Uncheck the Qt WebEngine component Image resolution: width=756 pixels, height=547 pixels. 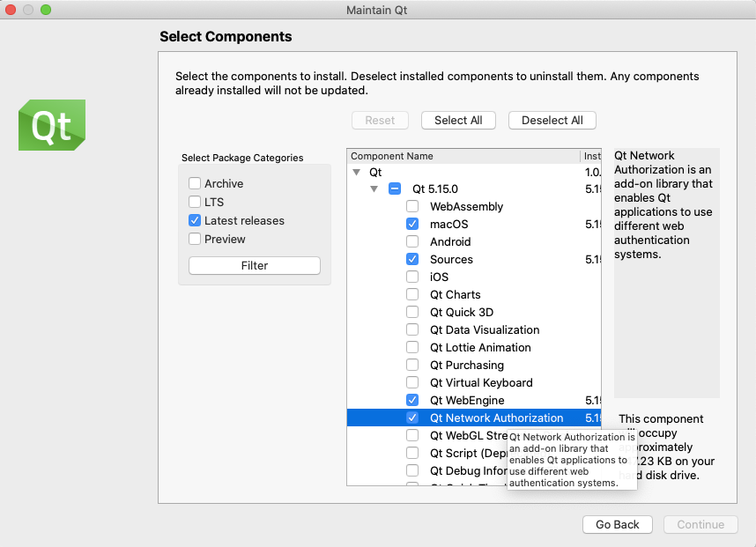tap(412, 400)
